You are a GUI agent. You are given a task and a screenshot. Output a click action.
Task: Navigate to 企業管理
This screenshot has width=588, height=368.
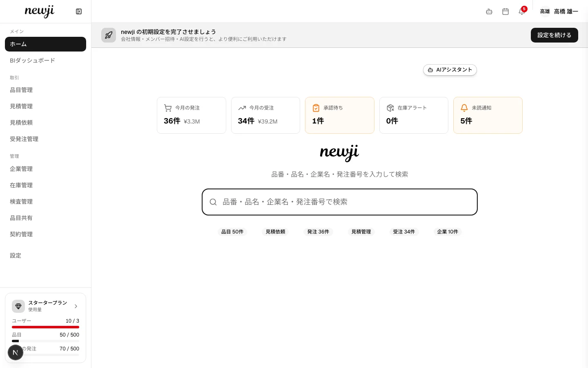pos(45,169)
